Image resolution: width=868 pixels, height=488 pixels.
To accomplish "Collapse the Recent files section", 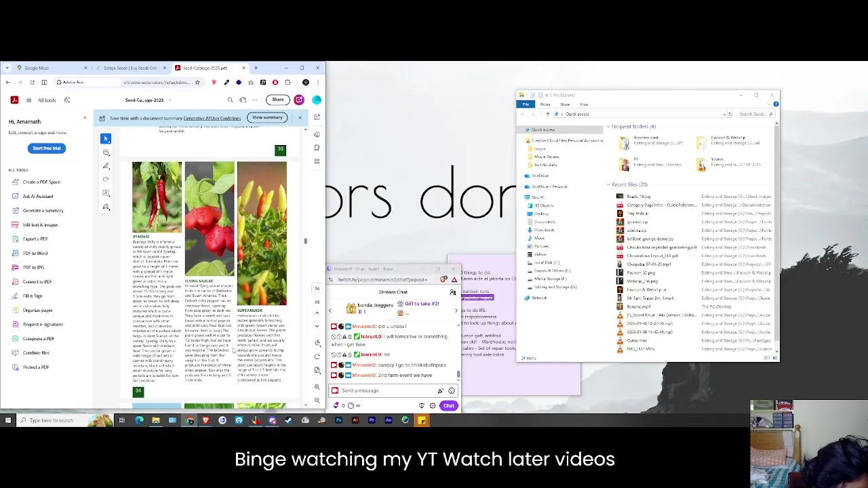I will tap(608, 184).
